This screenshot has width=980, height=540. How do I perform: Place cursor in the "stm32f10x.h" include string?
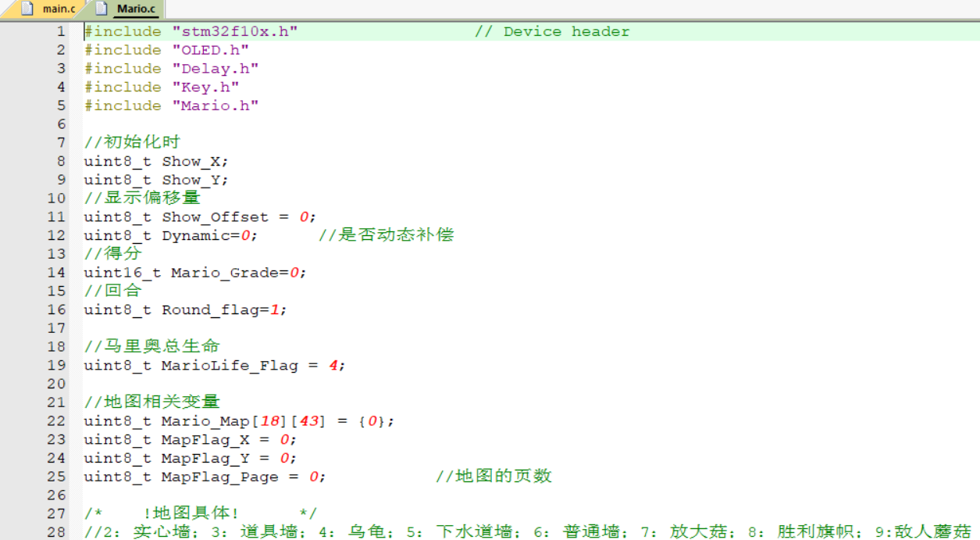click(234, 32)
